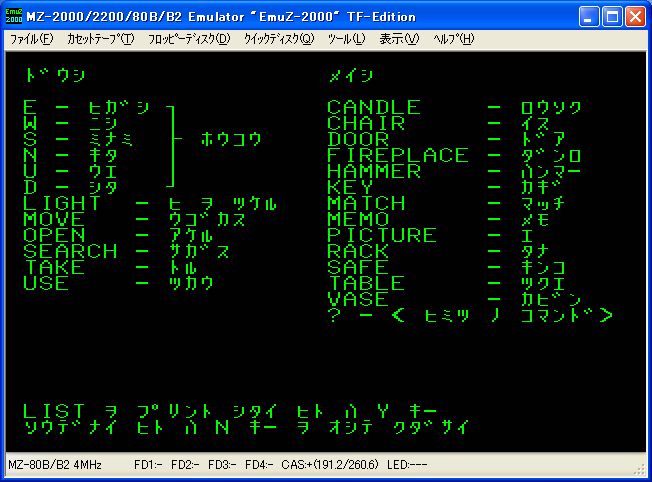Open the ヘルプ(H) menu
The width and height of the screenshot is (652, 482).
coord(453,39)
